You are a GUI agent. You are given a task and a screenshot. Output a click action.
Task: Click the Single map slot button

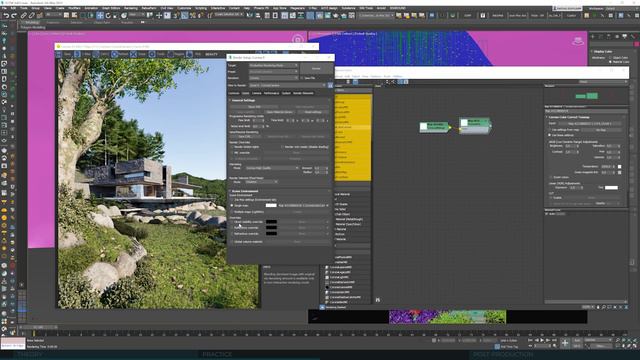[x=302, y=206]
